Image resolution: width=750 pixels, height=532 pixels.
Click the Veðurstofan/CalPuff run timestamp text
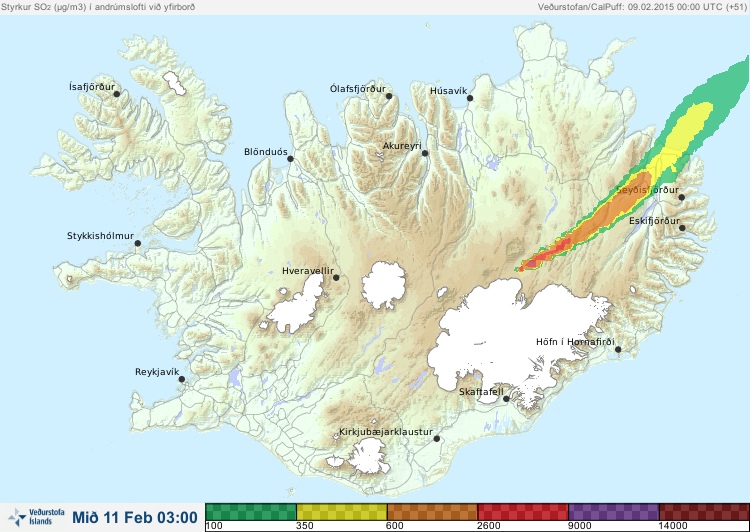click(x=642, y=7)
